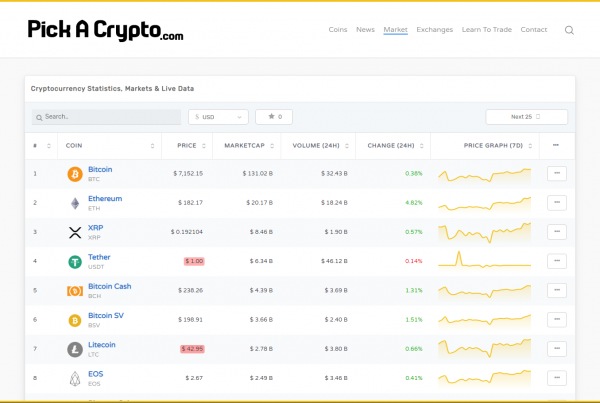The width and height of the screenshot is (600, 403).
Task: Click the Ethereum diamond logo icon
Action: coord(75,203)
